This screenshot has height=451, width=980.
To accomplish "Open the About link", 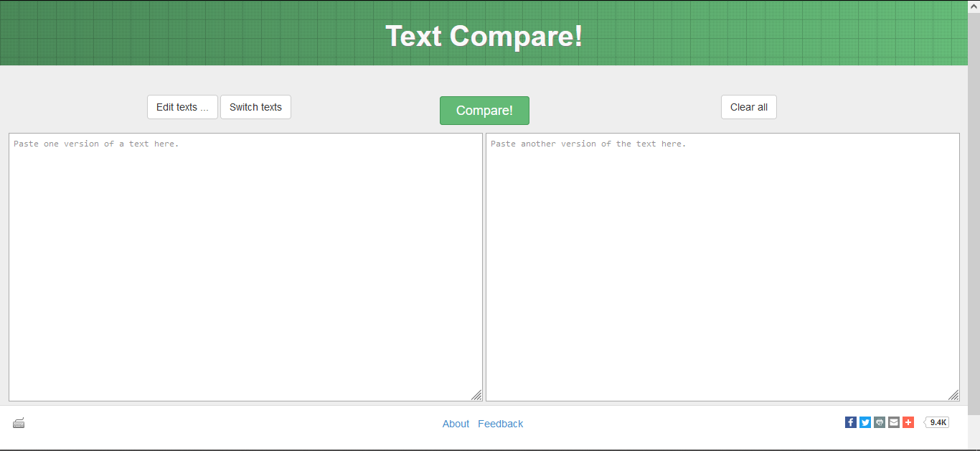I will point(456,424).
